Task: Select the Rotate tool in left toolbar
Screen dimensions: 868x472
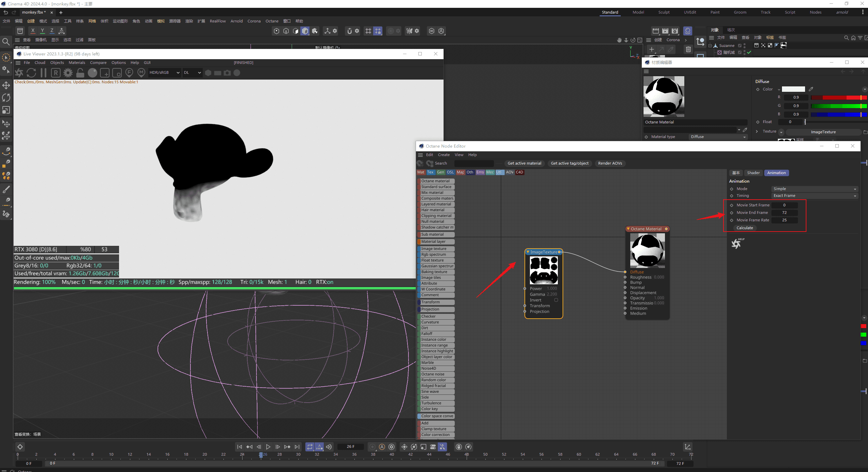Action: coord(6,98)
